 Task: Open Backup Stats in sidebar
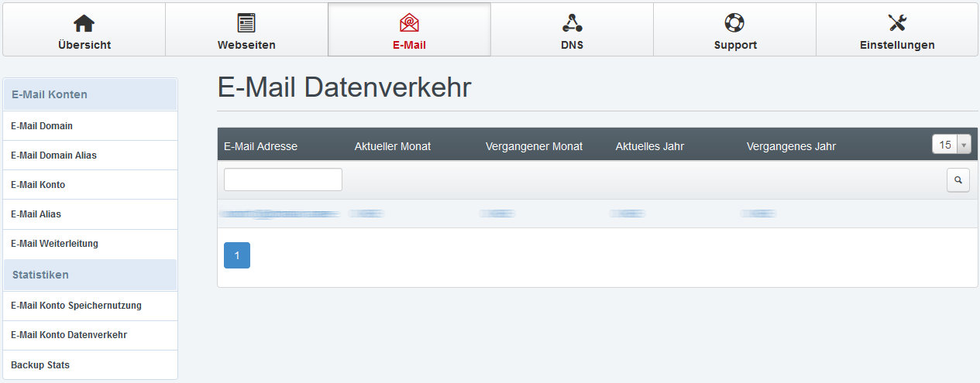(x=40, y=365)
